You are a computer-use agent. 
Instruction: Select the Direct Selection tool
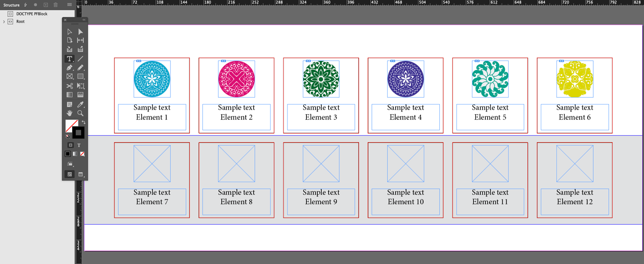[80, 32]
